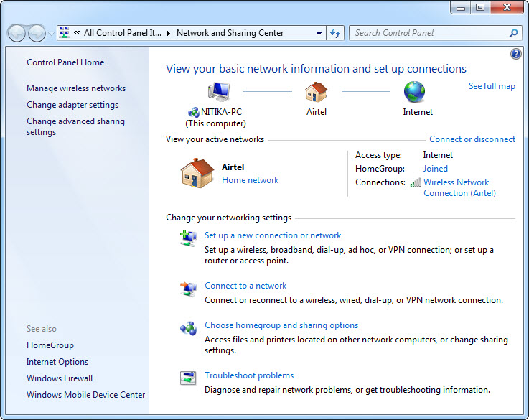This screenshot has width=529, height=420.
Task: Expand the breadcrumb arrow after All Control Panel Items
Action: coord(169,33)
